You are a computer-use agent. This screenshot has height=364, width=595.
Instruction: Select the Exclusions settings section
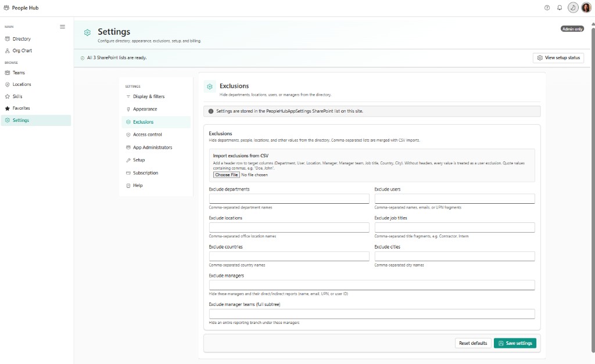click(156, 122)
